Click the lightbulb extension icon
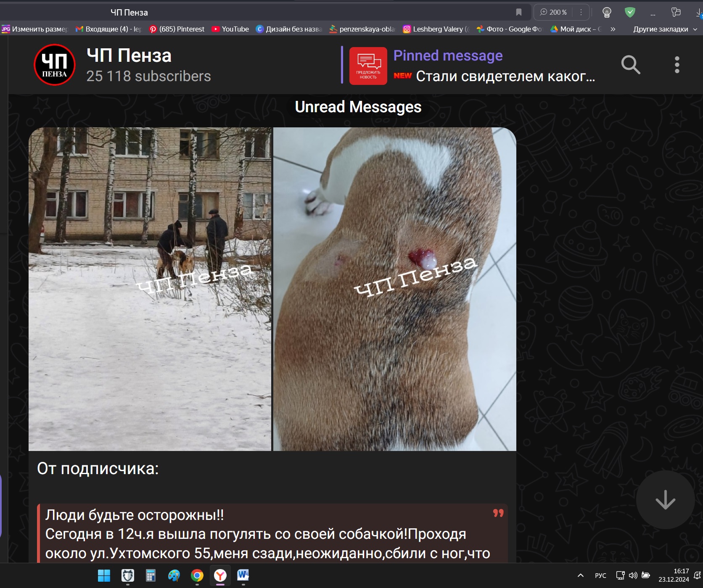The width and height of the screenshot is (703, 588). coord(607,12)
